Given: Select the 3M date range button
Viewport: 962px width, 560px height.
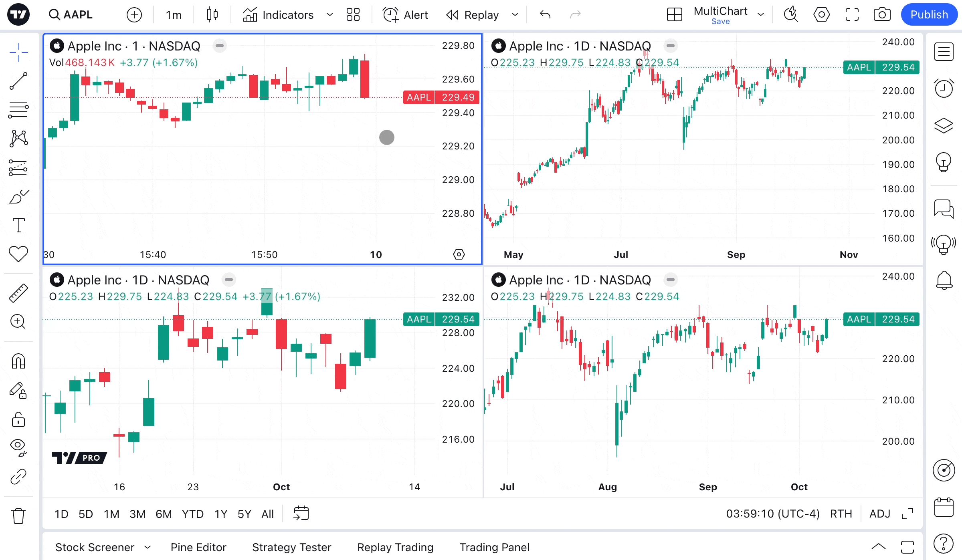Looking at the screenshot, I should point(137,514).
